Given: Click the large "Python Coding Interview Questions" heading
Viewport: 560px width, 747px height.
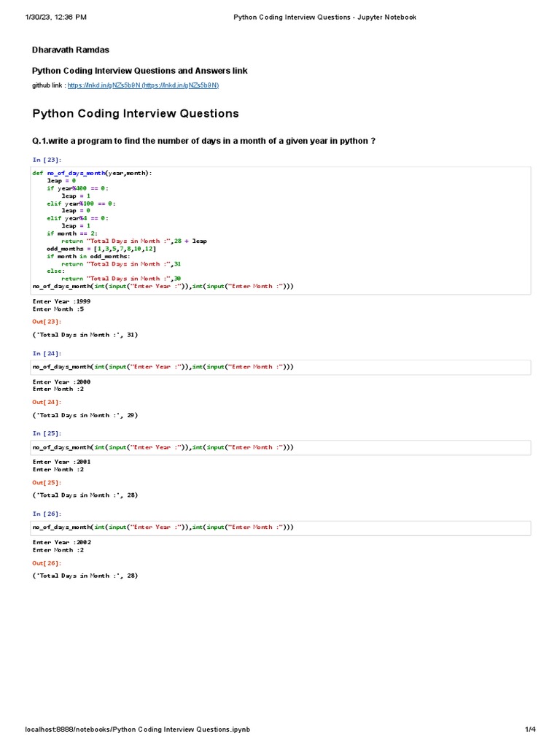Looking at the screenshot, I should (x=136, y=114).
